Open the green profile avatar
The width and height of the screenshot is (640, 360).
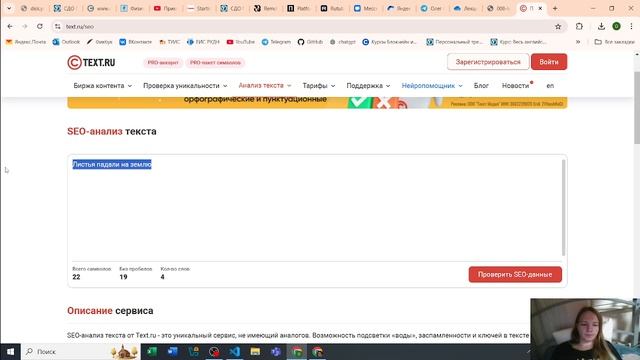616,27
